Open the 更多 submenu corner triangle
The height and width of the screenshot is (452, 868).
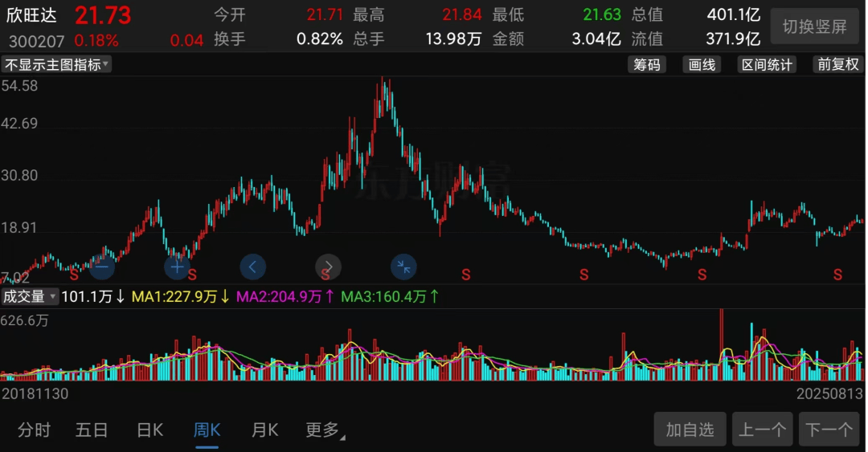coord(342,438)
